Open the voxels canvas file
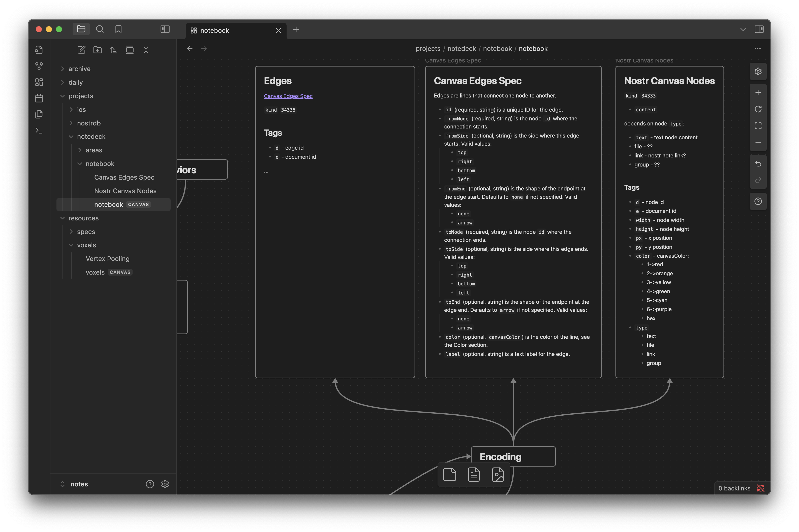 109,272
